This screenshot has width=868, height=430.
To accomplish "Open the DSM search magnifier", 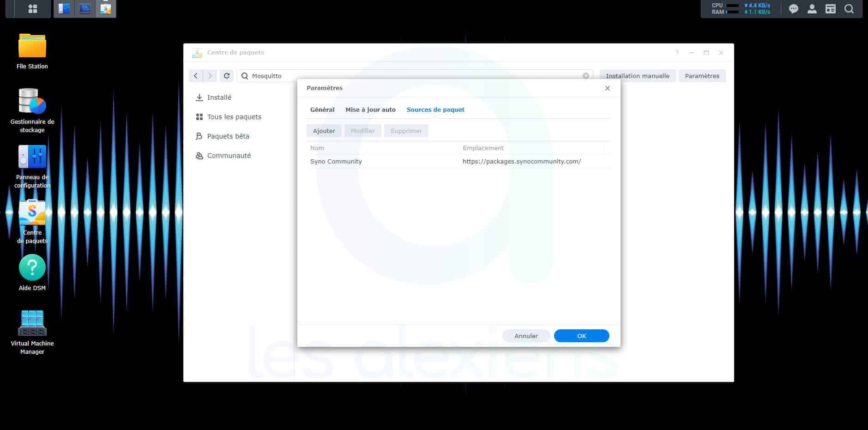I will 849,9.
